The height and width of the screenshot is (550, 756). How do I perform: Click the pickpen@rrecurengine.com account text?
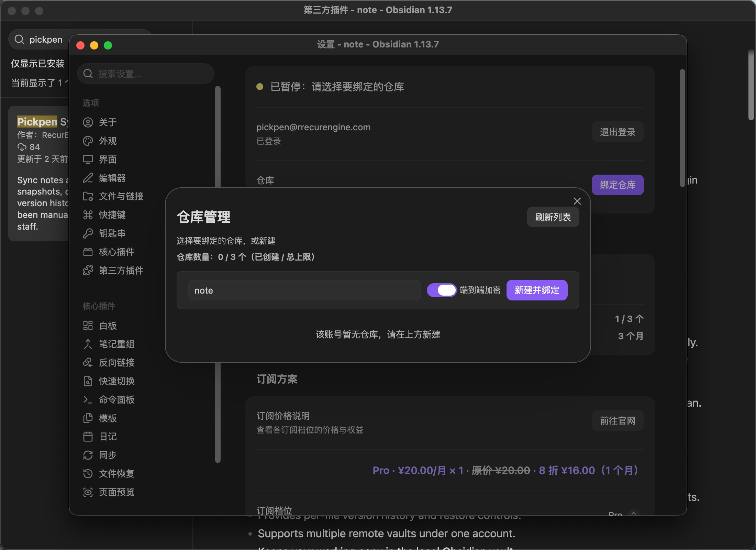[313, 127]
